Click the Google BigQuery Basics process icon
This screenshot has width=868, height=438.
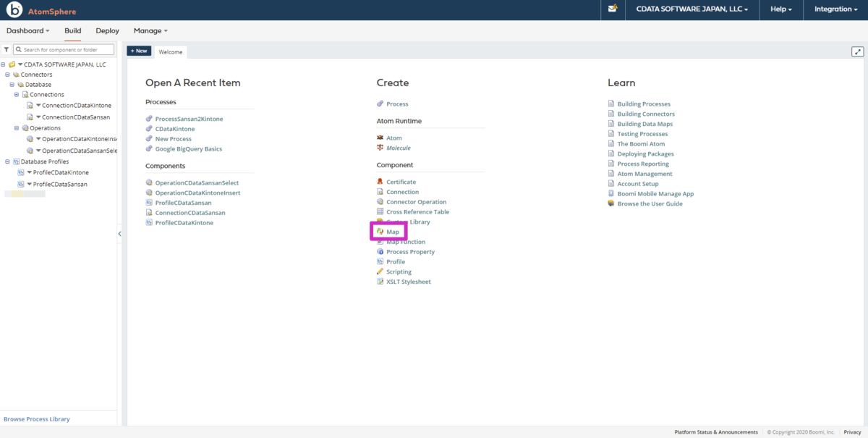tap(149, 148)
